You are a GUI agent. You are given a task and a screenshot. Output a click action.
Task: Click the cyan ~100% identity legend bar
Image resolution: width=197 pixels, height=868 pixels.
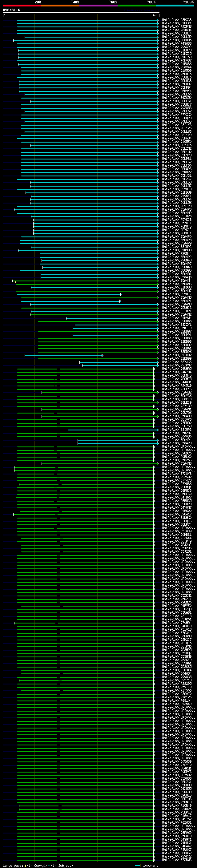pyautogui.click(x=175, y=6)
